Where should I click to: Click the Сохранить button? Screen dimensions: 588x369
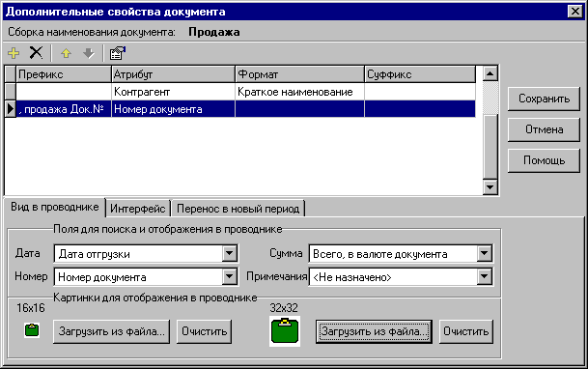(x=544, y=99)
